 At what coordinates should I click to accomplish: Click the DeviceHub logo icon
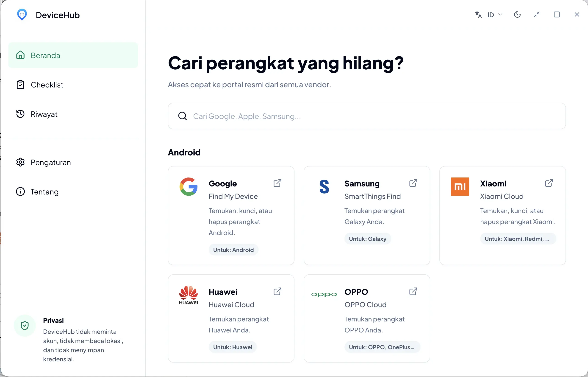click(22, 15)
